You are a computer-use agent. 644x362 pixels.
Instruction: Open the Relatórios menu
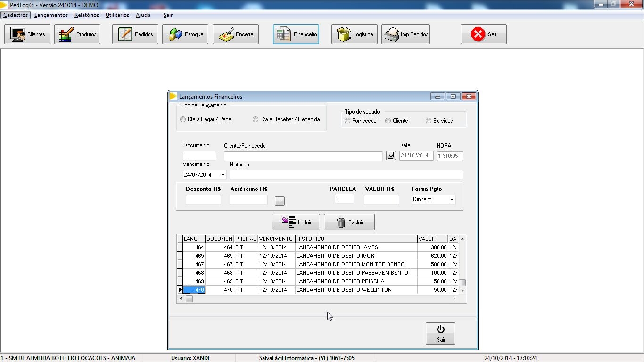tap(87, 15)
